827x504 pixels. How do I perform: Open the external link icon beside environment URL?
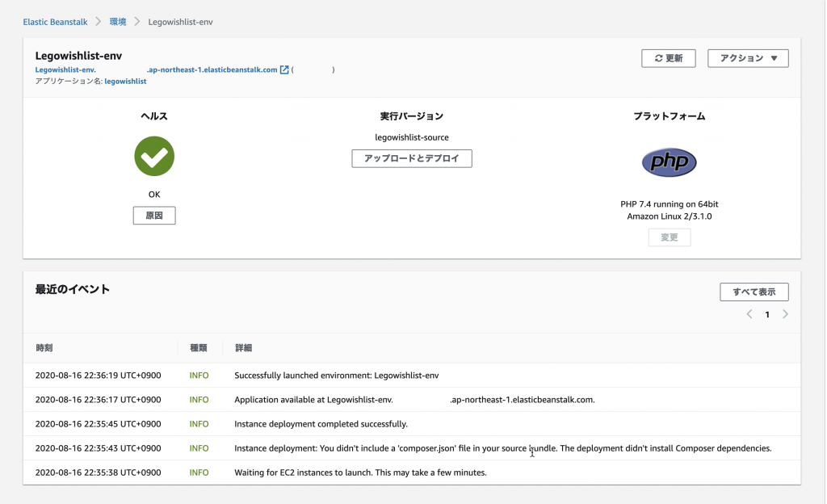click(284, 69)
